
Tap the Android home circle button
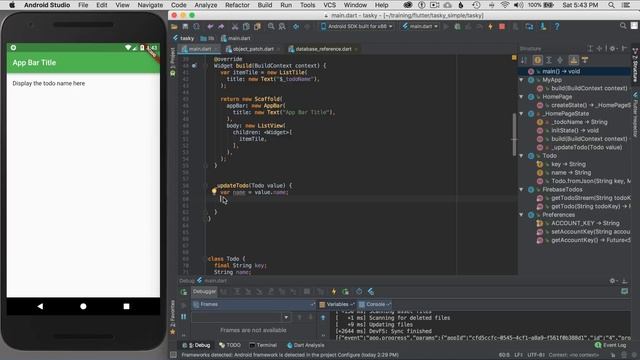[x=83, y=306]
